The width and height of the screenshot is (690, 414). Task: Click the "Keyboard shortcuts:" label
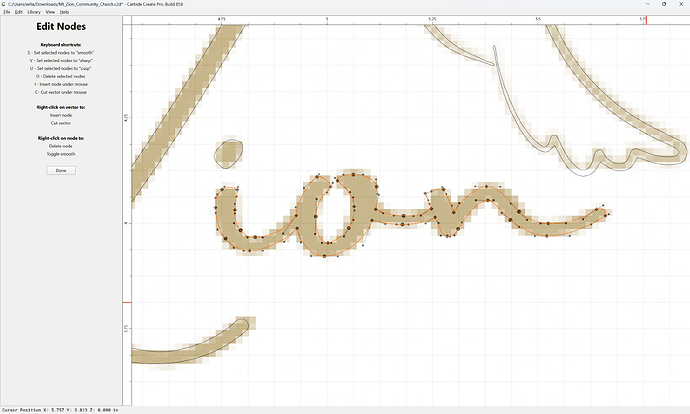click(x=61, y=45)
